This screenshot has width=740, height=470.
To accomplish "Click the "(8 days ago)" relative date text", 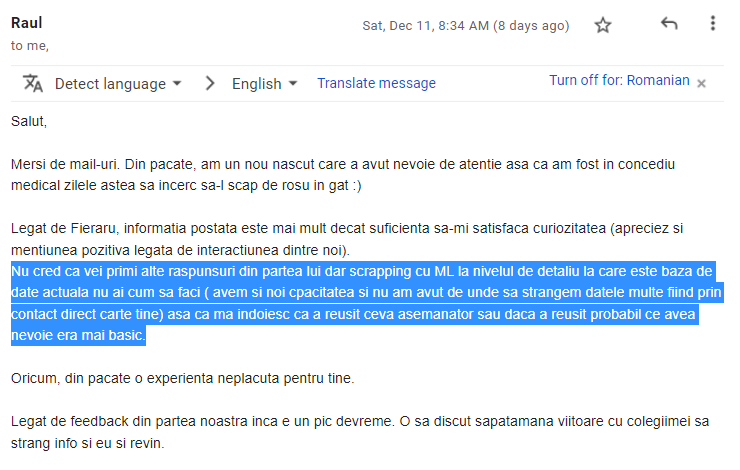I will [531, 25].
